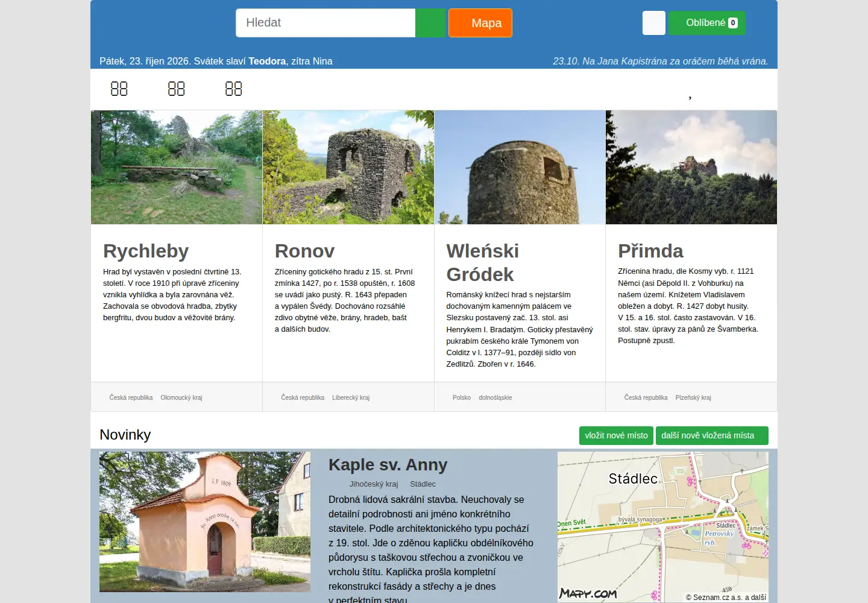
Task: Click the Petrovský ryb. pond label on map
Action: (x=719, y=538)
